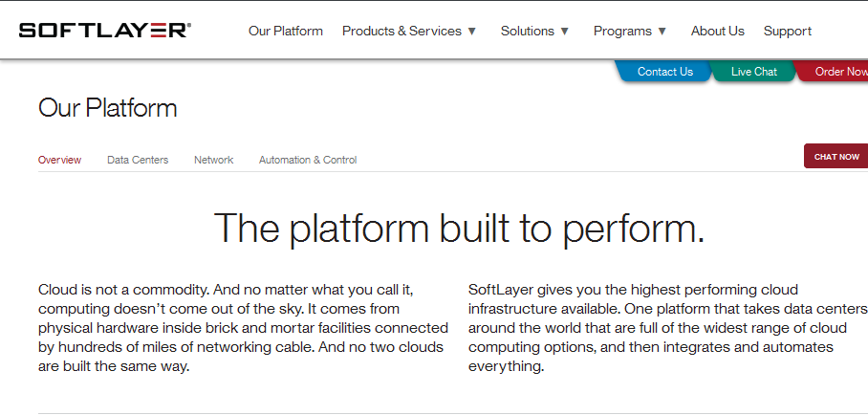Start a Live Chat session
Viewport: 868px width, 415px height.
[x=753, y=72]
